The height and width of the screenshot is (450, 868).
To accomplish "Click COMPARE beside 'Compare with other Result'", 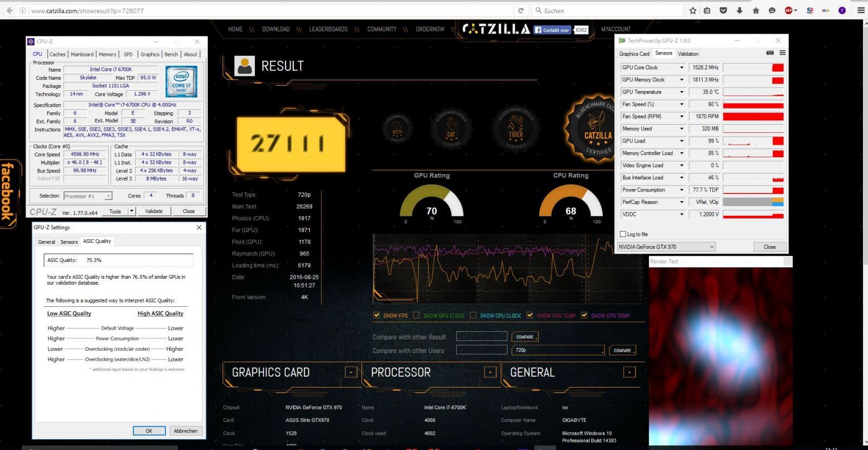I will [525, 337].
